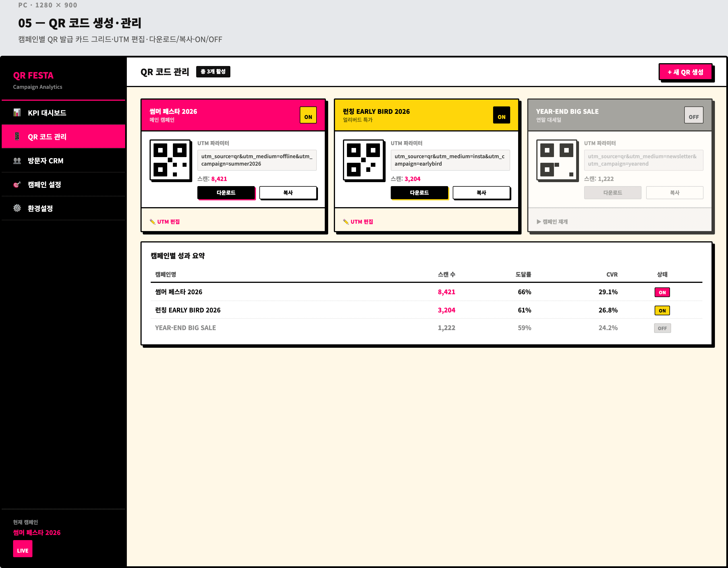Screen dimensions: 728x568
Task: Click 복사 on 런칭 EARLY BIRD card
Action: tap(481, 192)
